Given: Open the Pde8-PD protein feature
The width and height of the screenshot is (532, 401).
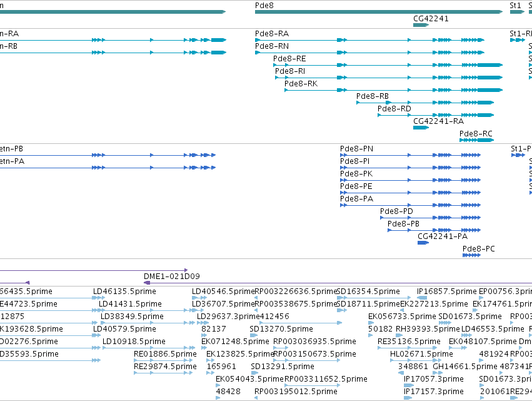Looking at the screenshot, I should point(396,211).
